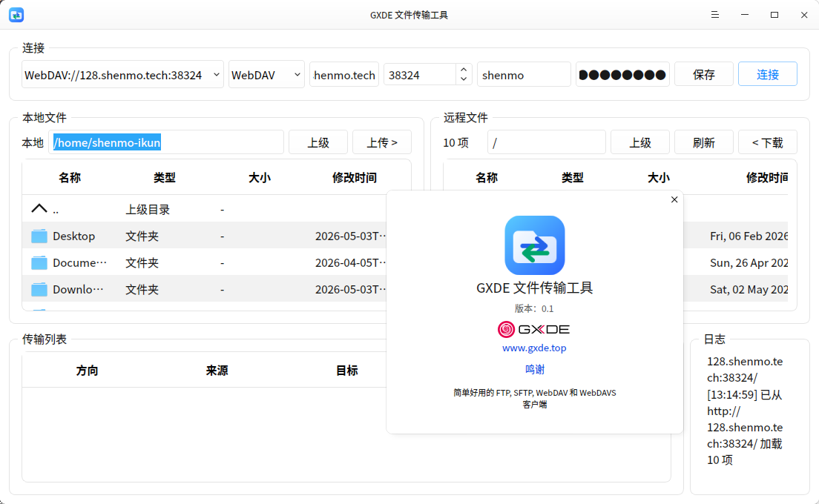Click the username field shenmo

[x=524, y=75]
